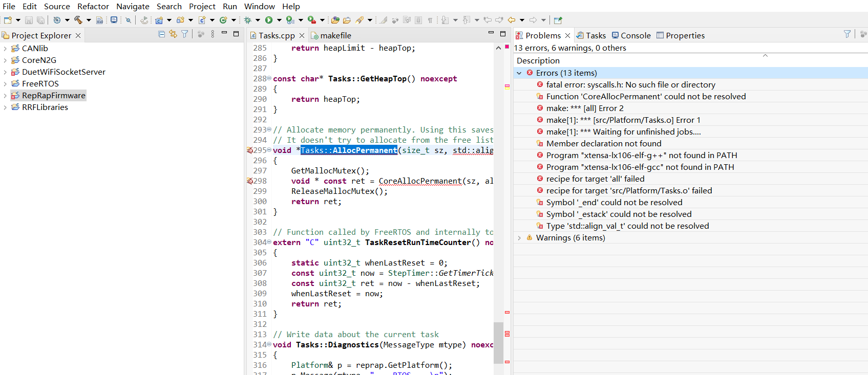Viewport: 868px width, 375px height.
Task: Expand the CoreN2G project node
Action: pyautogui.click(x=5, y=60)
